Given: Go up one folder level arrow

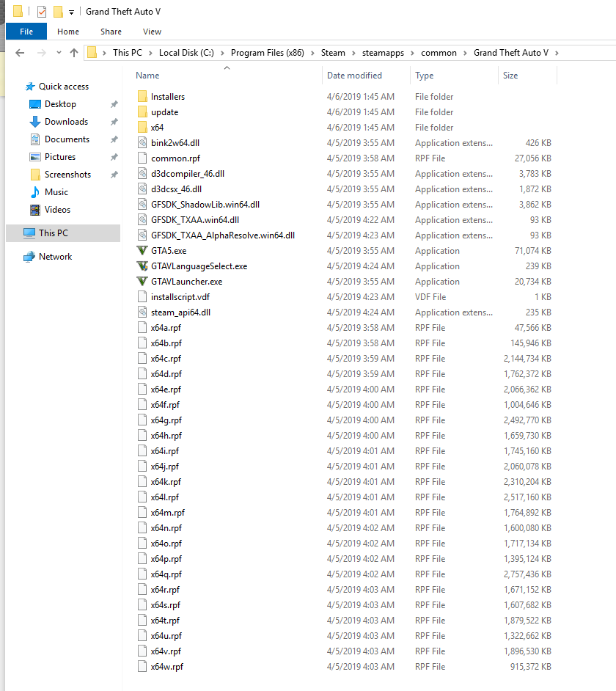Looking at the screenshot, I should tap(74, 53).
